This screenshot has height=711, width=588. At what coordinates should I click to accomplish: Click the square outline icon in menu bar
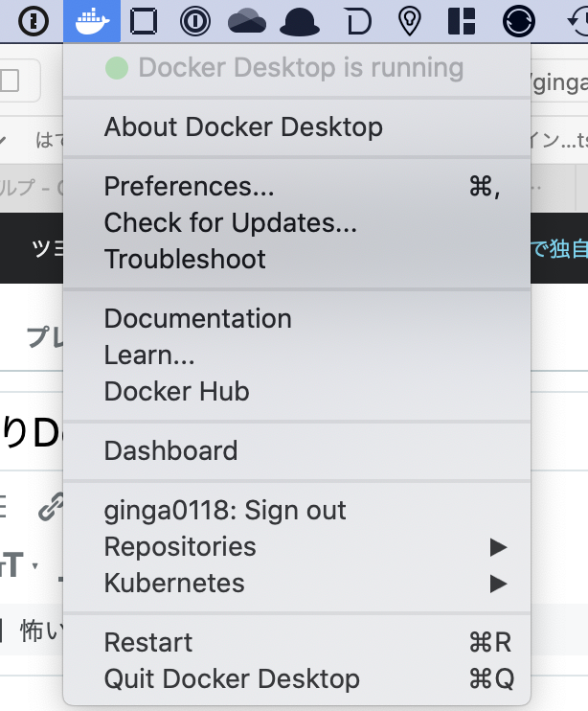144,21
